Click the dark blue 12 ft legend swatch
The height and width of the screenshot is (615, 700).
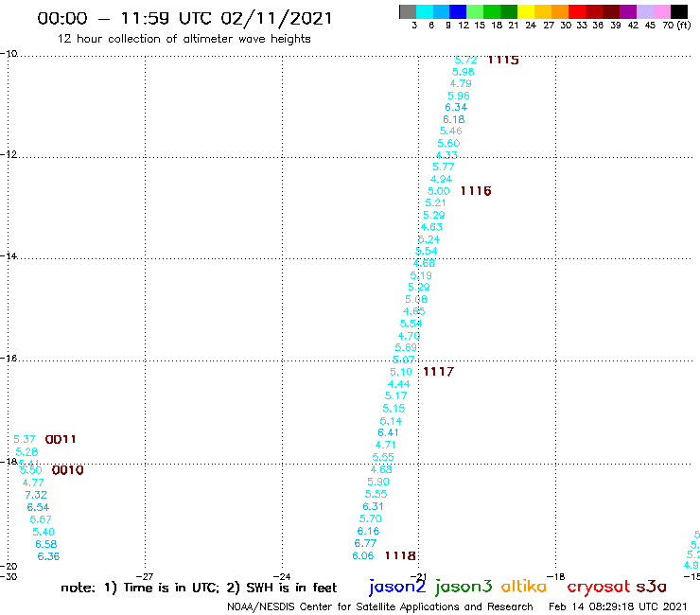pos(458,11)
